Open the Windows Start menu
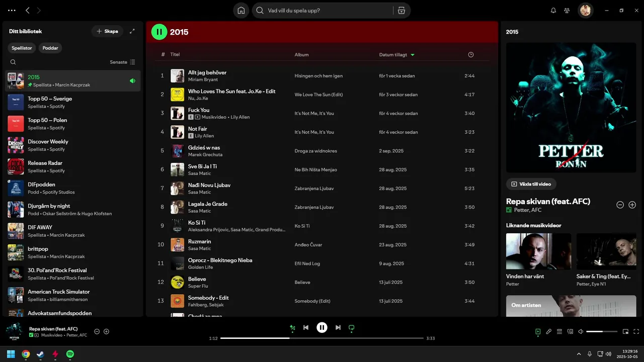This screenshot has height=362, width=644. click(11, 354)
